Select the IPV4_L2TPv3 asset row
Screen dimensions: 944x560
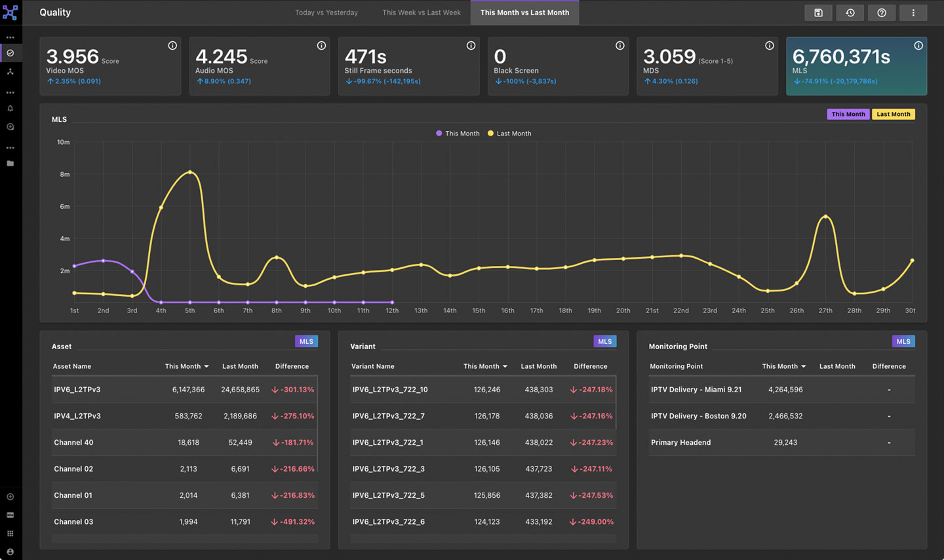(184, 416)
